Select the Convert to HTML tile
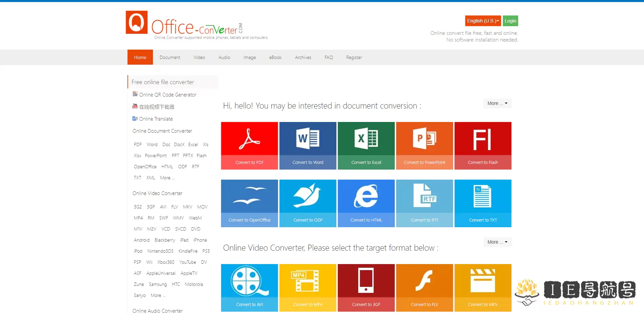 [x=366, y=203]
